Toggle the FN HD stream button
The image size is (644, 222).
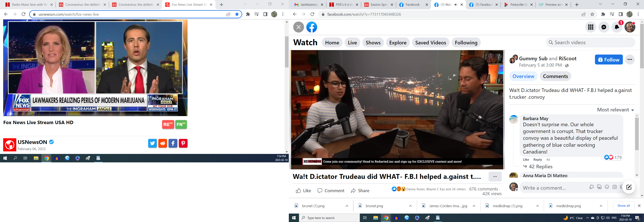181,124
